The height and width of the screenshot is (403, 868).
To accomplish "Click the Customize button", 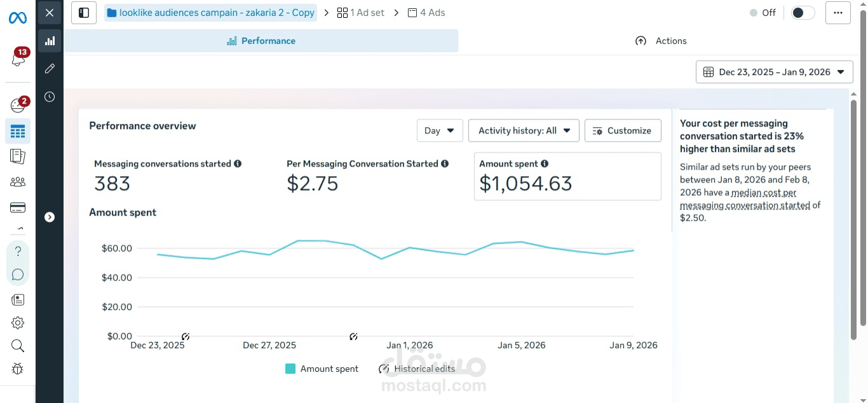I will click(622, 130).
